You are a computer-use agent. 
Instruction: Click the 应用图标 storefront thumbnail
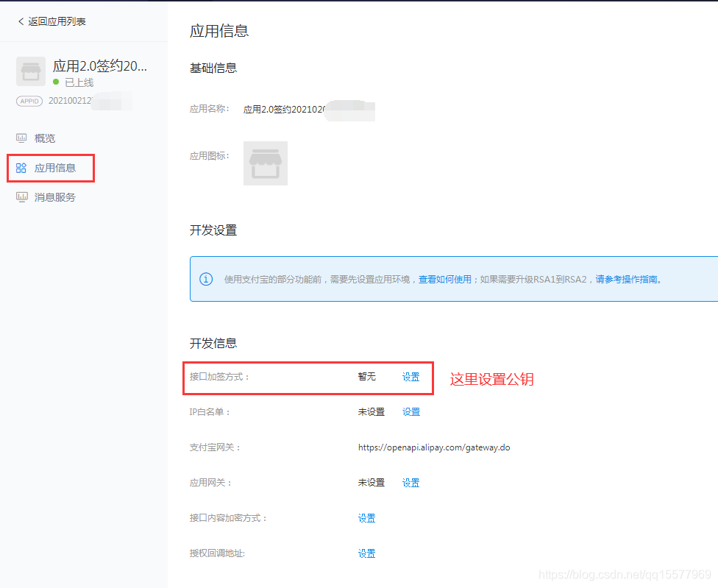click(265, 163)
